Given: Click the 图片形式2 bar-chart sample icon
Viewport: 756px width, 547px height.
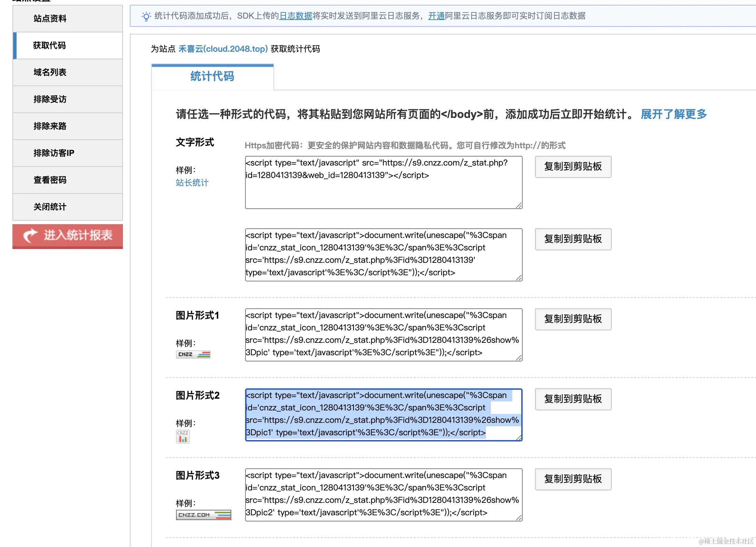Looking at the screenshot, I should coord(183,437).
